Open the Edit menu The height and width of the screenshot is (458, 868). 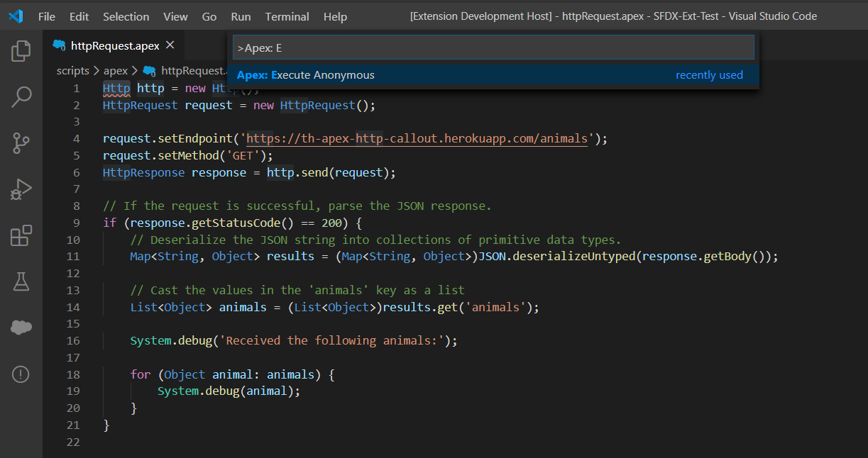79,16
